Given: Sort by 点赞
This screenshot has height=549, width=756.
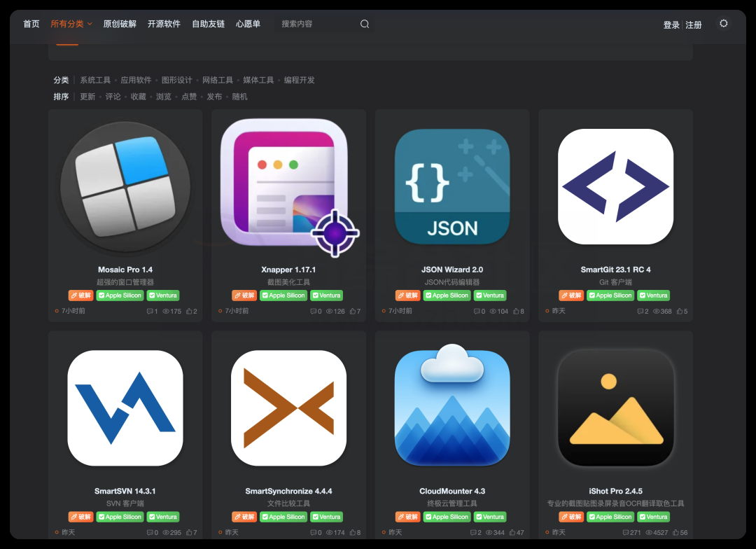Looking at the screenshot, I should coord(189,97).
